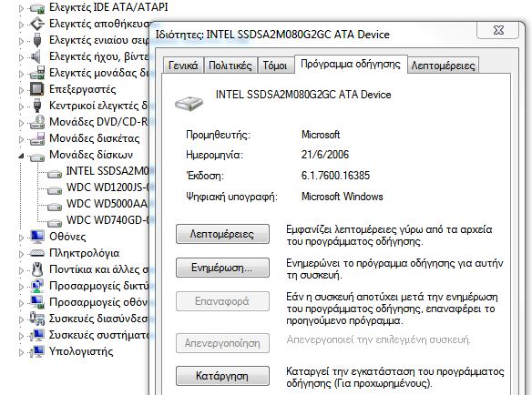This screenshot has height=395, width=532.
Task: Click the disk drive controllers icon
Action: click(37, 73)
